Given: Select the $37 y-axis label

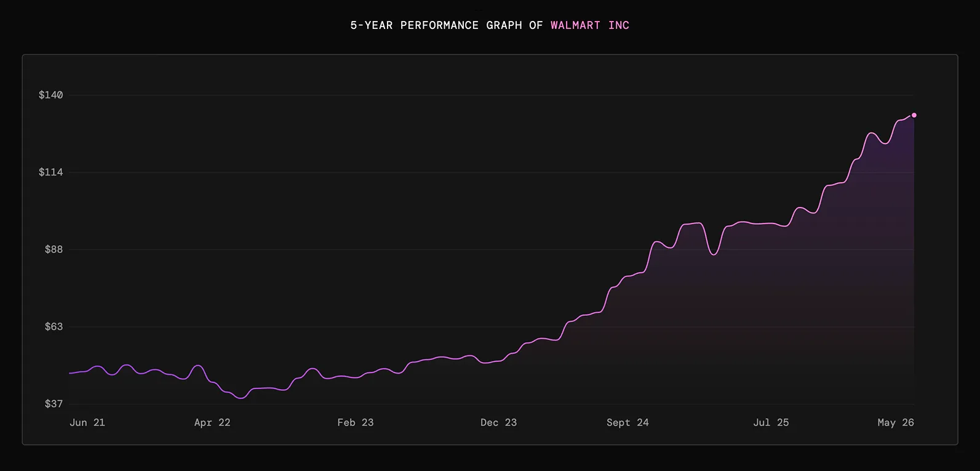Looking at the screenshot, I should pyautogui.click(x=54, y=404).
